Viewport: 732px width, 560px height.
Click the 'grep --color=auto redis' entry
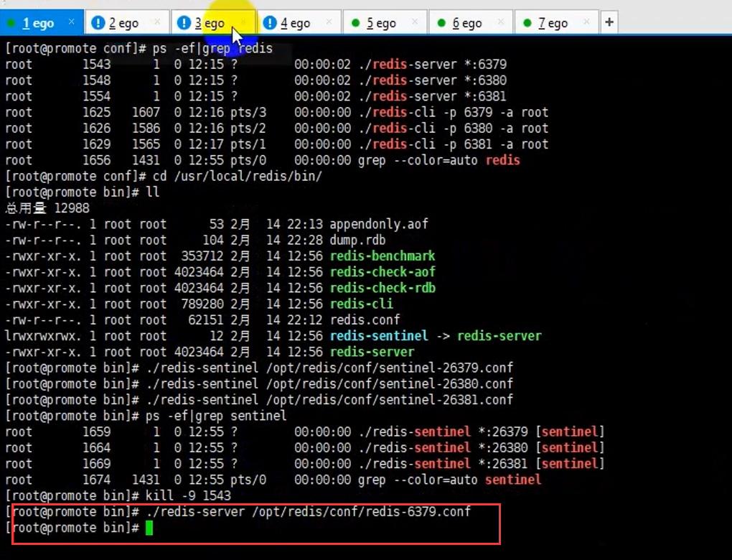point(438,160)
